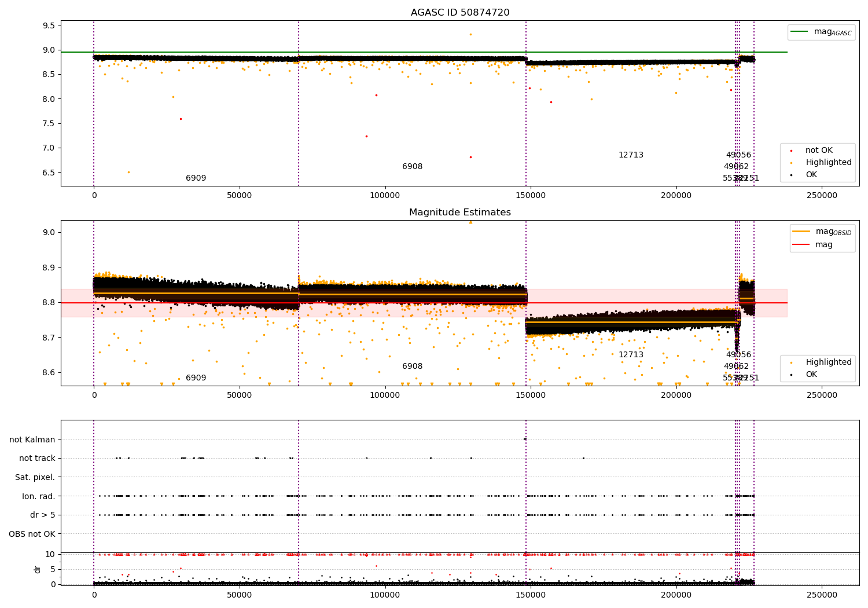Viewport: 868px width, 608px height.
Task: Click the 10 tick on dr axis
Action: tap(50, 554)
